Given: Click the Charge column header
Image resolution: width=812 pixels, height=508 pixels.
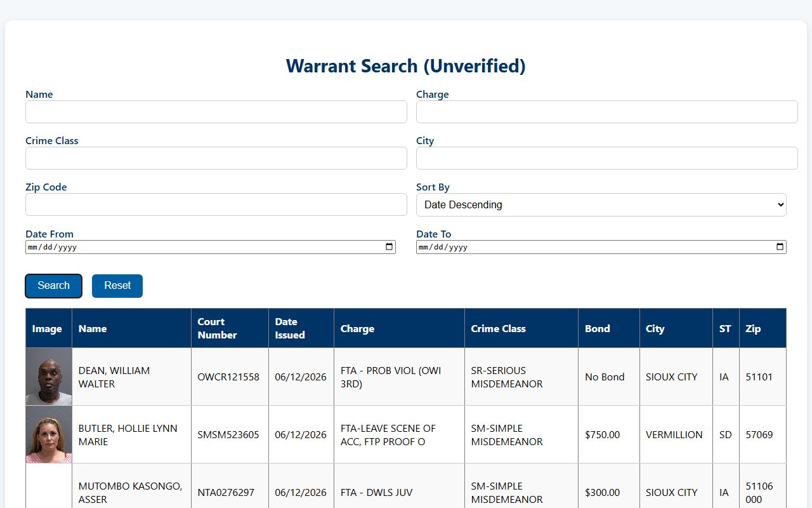Looking at the screenshot, I should (400, 328).
